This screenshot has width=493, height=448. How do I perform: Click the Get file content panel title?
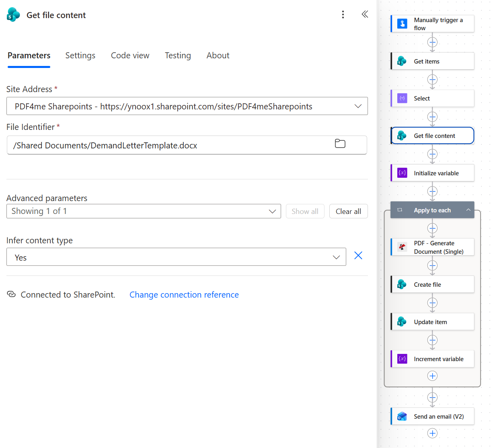(x=56, y=15)
